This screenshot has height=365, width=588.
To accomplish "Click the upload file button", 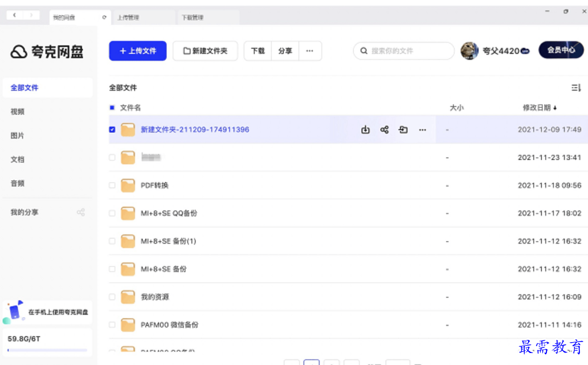I will coord(138,51).
